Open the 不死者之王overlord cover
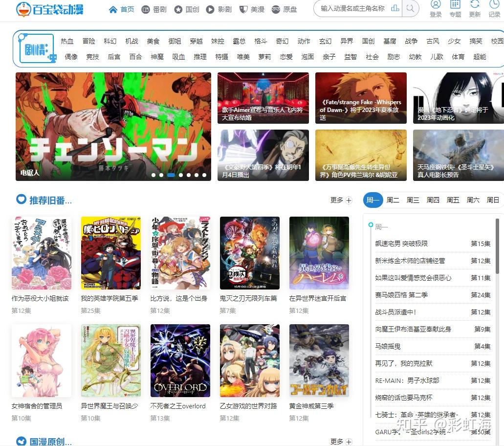This screenshot has height=446, width=504. [180, 360]
